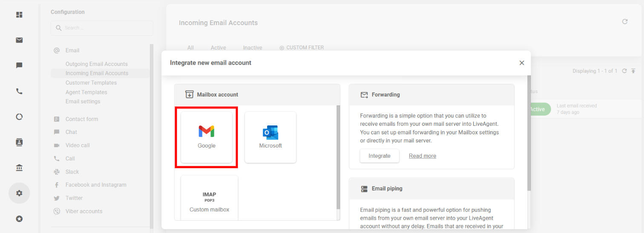Switch to the Inactive filter tab
The height and width of the screenshot is (233, 644).
tap(253, 48)
